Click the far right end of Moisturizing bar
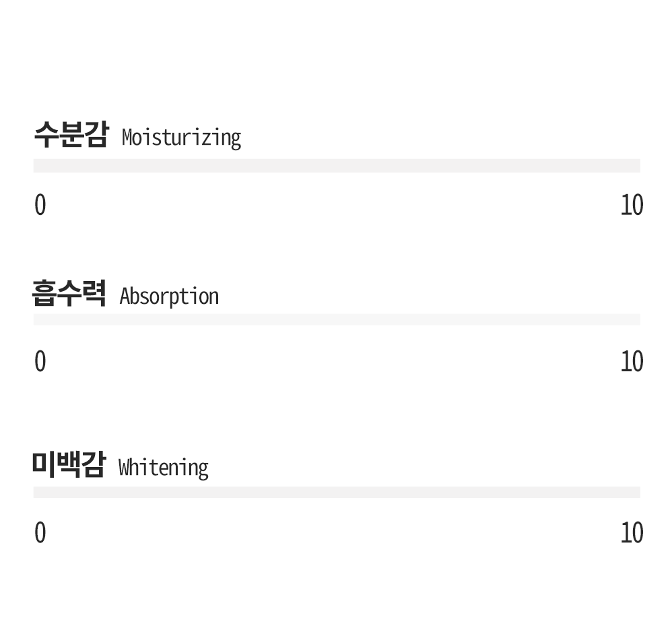This screenshot has height=626, width=672. 638,166
